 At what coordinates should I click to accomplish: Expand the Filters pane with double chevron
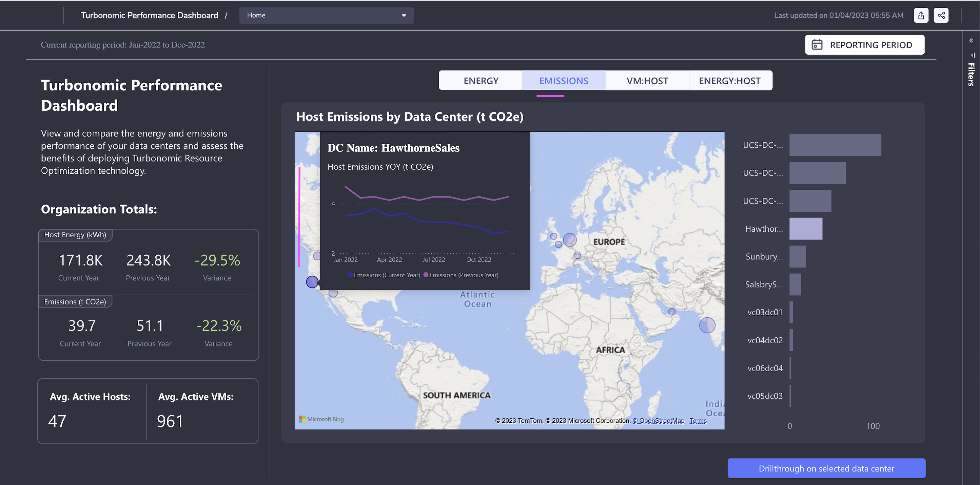pyautogui.click(x=971, y=40)
